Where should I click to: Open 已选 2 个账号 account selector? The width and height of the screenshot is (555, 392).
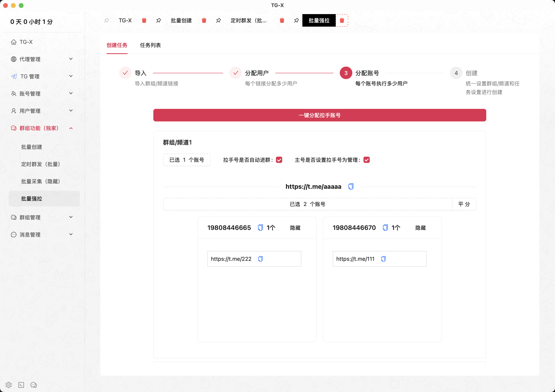307,204
